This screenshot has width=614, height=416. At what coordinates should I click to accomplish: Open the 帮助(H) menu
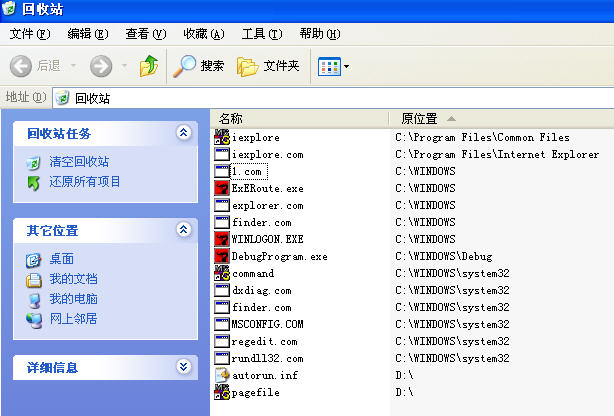click(320, 34)
